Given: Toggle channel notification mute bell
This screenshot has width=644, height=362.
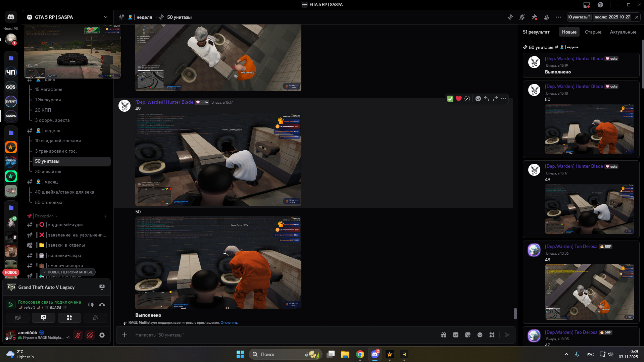Looking at the screenshot, I should (x=522, y=17).
